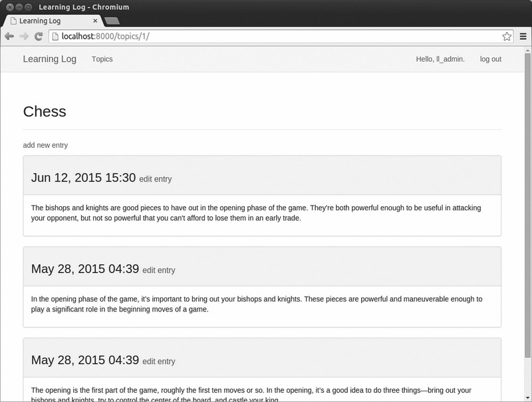
Task: Close the Learning Log tab
Action: [x=95, y=21]
